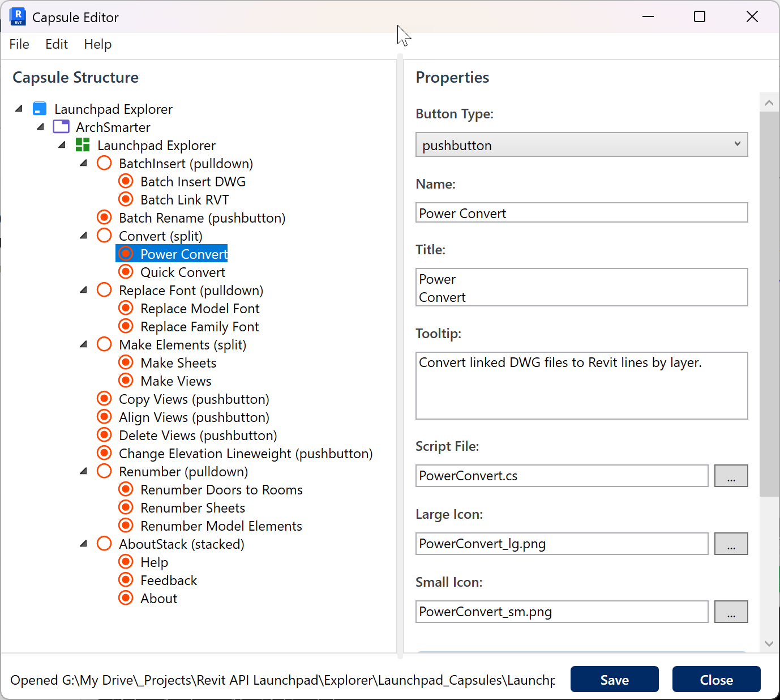Select the Batch Rename pushbutton node

[202, 218]
